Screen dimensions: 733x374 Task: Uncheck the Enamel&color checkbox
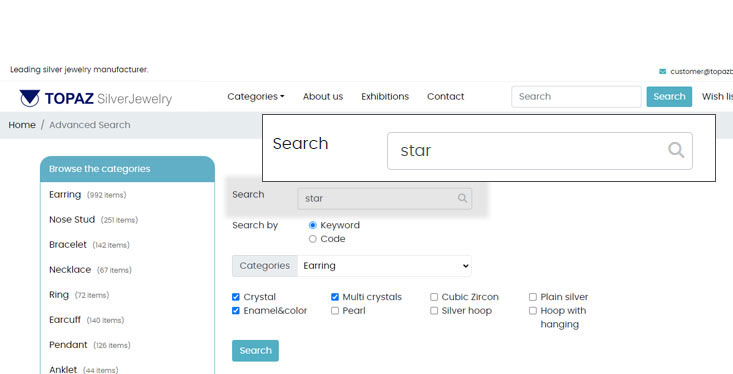[x=236, y=310]
